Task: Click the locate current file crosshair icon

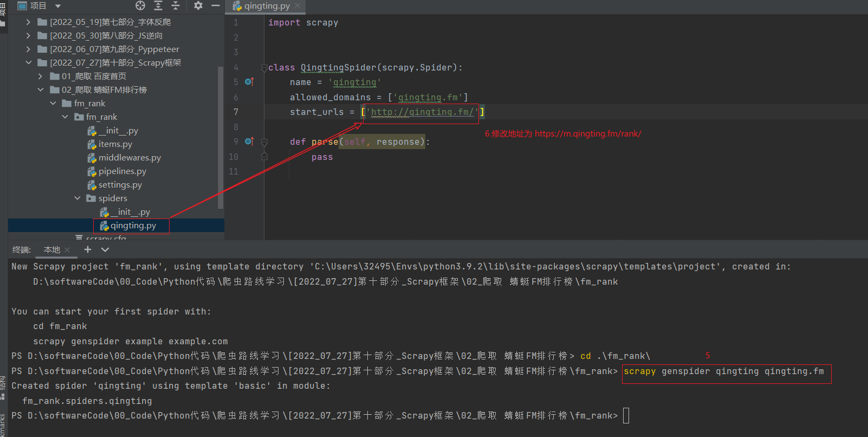Action: click(140, 5)
